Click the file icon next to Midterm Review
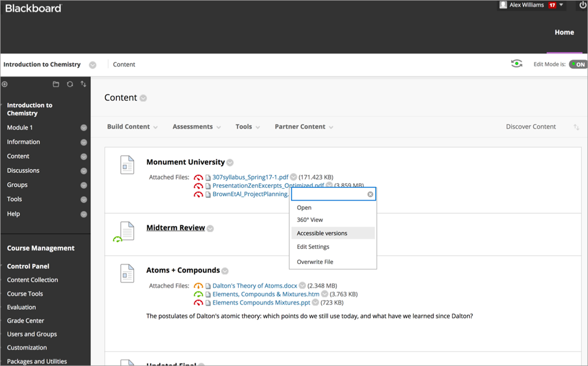Screen dimensions: 588x366 [x=127, y=230]
